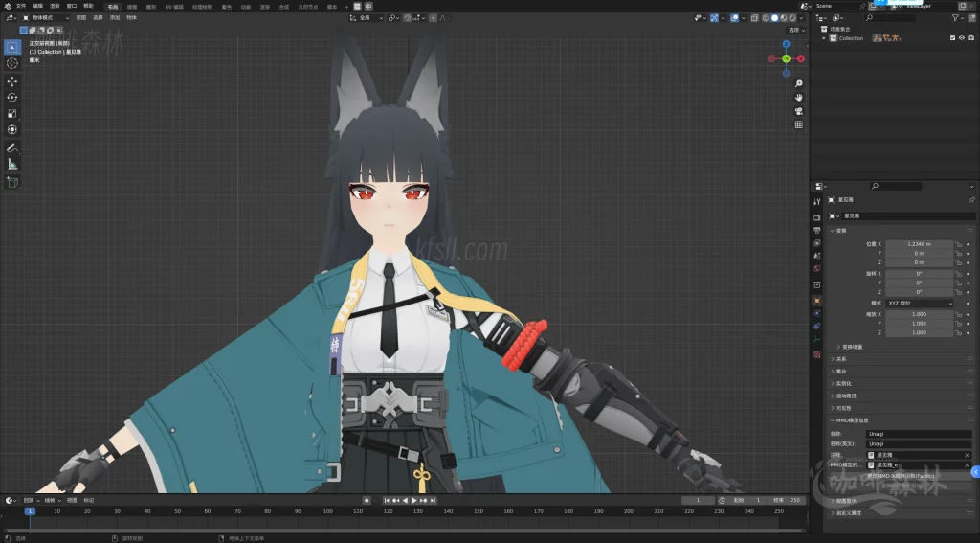Switch to Rendered viewport shading
This screenshot has width=980, height=543.
pyautogui.click(x=792, y=18)
